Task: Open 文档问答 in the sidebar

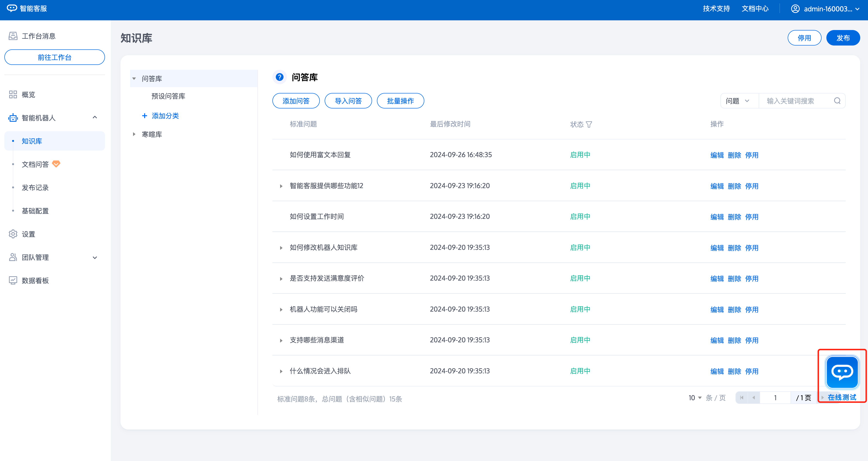Action: click(35, 164)
